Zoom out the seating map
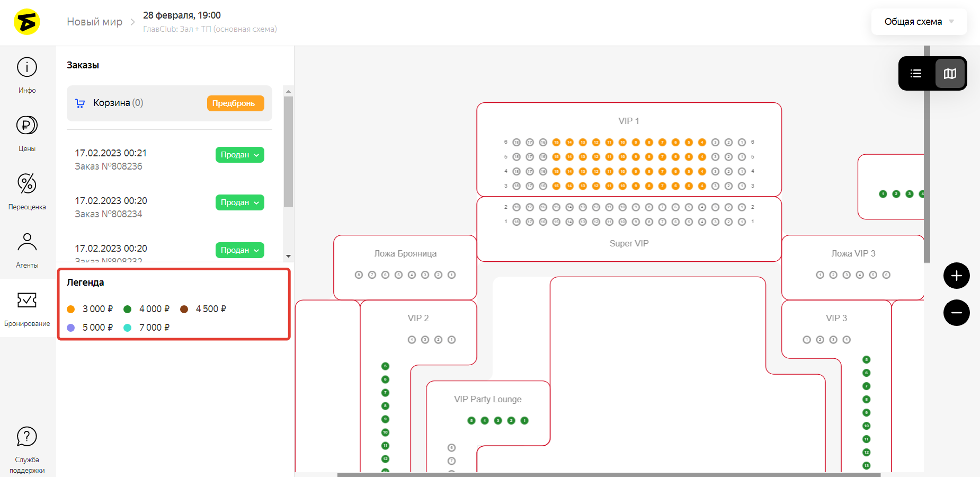 [957, 313]
